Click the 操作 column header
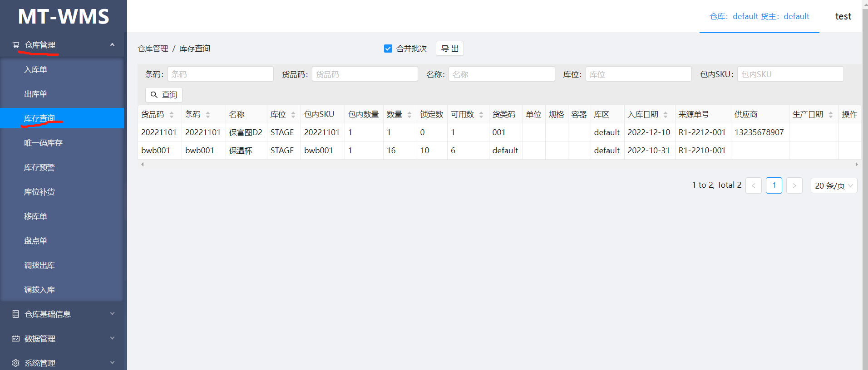Viewport: 868px width, 370px height. (849, 114)
